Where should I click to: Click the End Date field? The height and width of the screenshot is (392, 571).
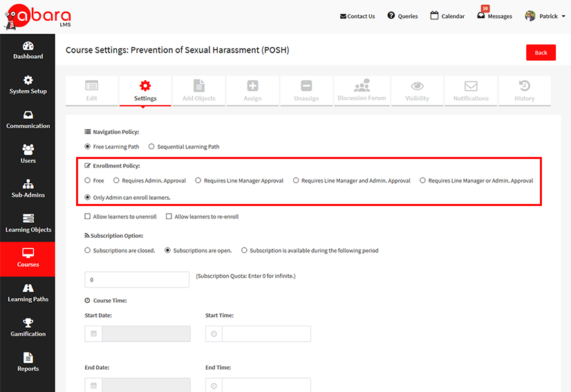click(147, 385)
